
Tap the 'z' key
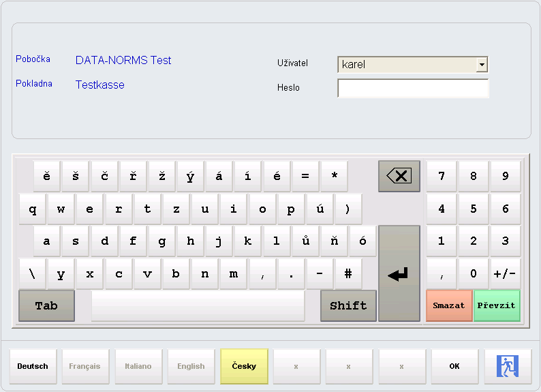click(176, 209)
